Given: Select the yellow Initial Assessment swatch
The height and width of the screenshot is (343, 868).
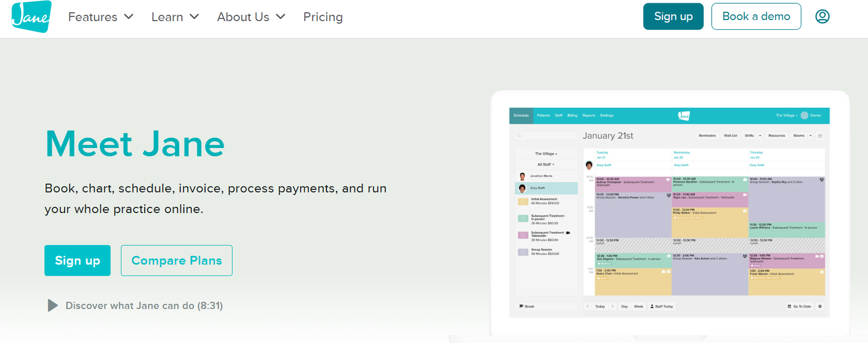Looking at the screenshot, I should pos(523,202).
